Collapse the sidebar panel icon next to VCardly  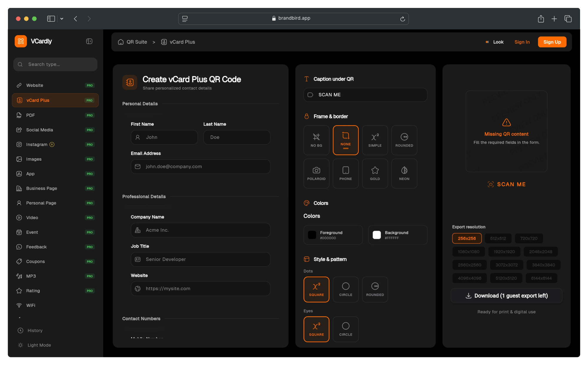coord(89,41)
